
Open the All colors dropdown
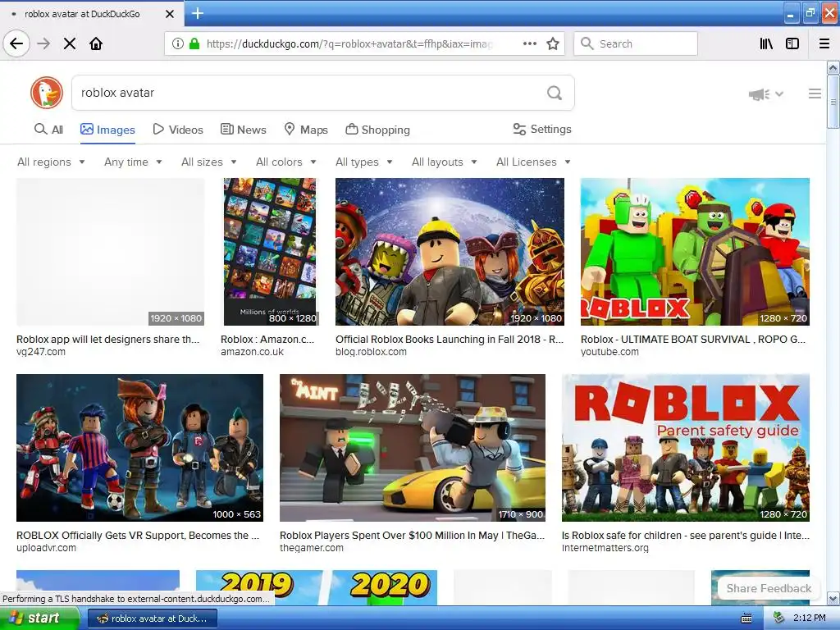tap(286, 162)
